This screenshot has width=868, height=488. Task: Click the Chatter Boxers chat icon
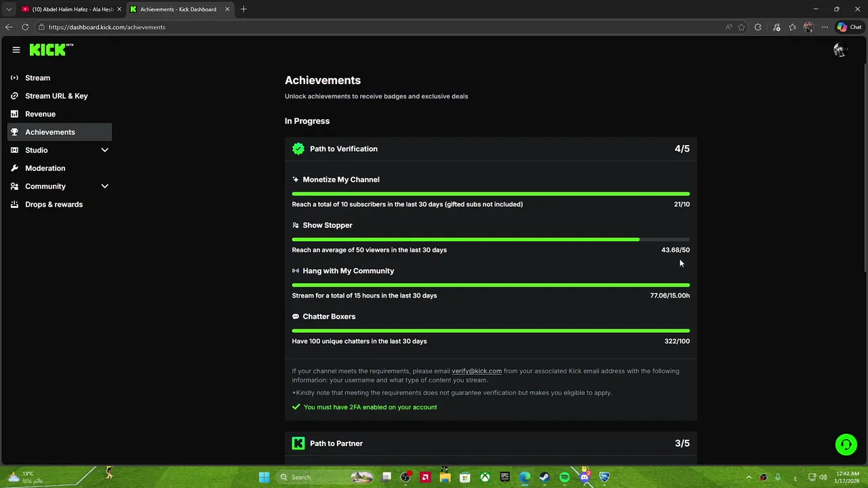click(296, 317)
